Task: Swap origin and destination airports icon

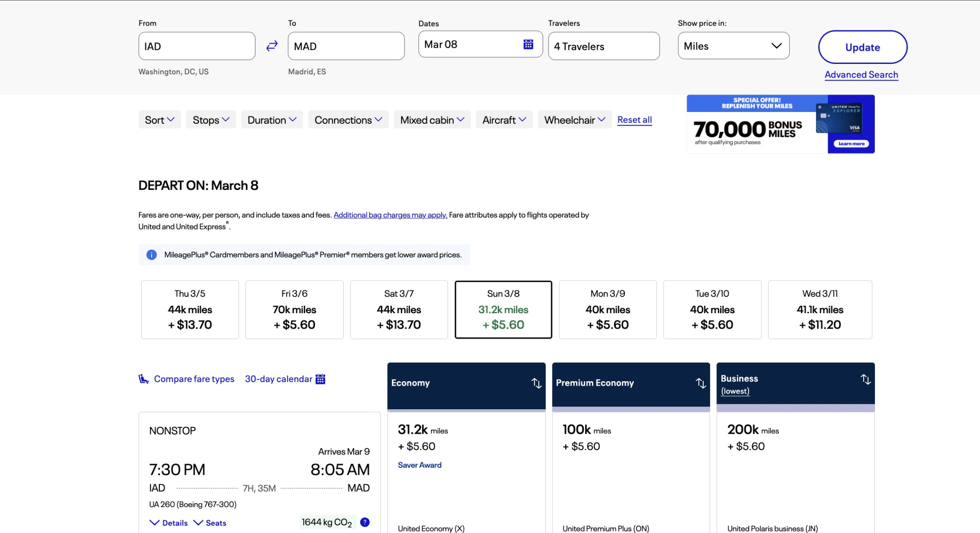Action: pos(272,46)
